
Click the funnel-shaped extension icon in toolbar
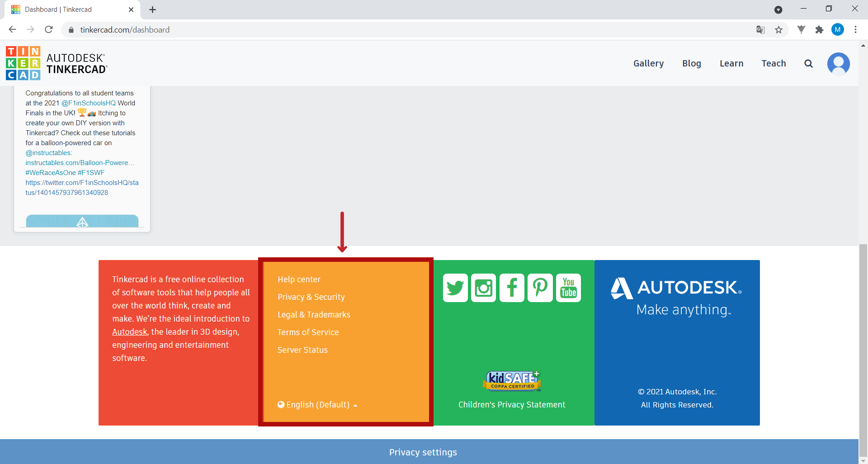[x=801, y=30]
